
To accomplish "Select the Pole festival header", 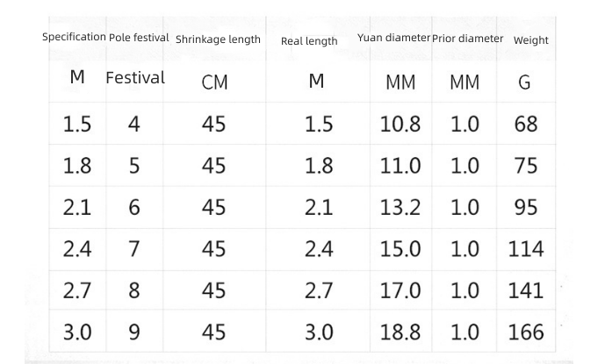I will tap(139, 38).
